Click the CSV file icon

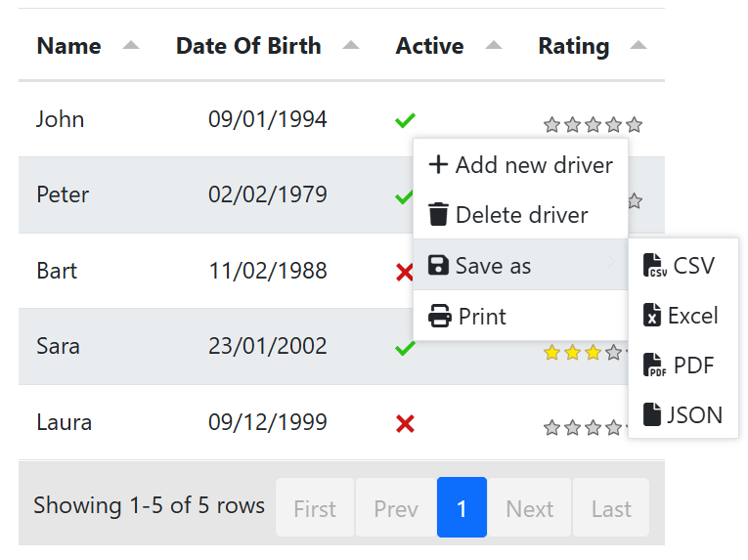[x=654, y=266]
